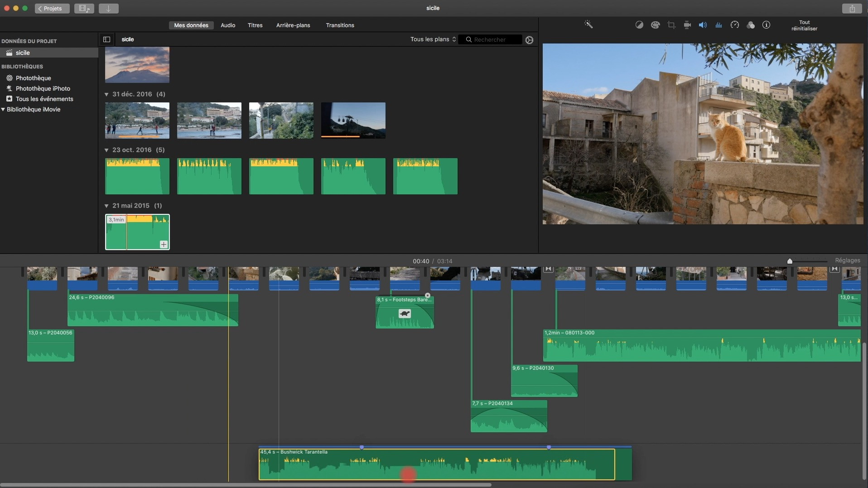Screen dimensions: 868x488
Task: Select the 9,6 s – P2040130 audio clip
Action: coord(544,381)
